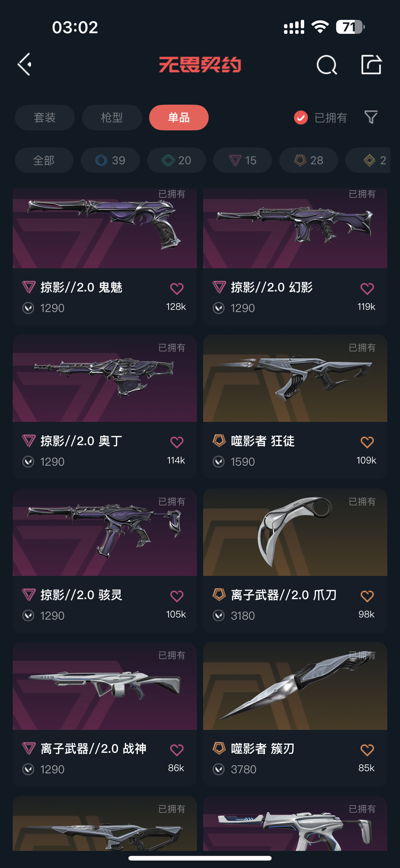Image resolution: width=400 pixels, height=868 pixels.
Task: Open the 离子武器//2.0 战神 skin image
Action: click(x=105, y=686)
